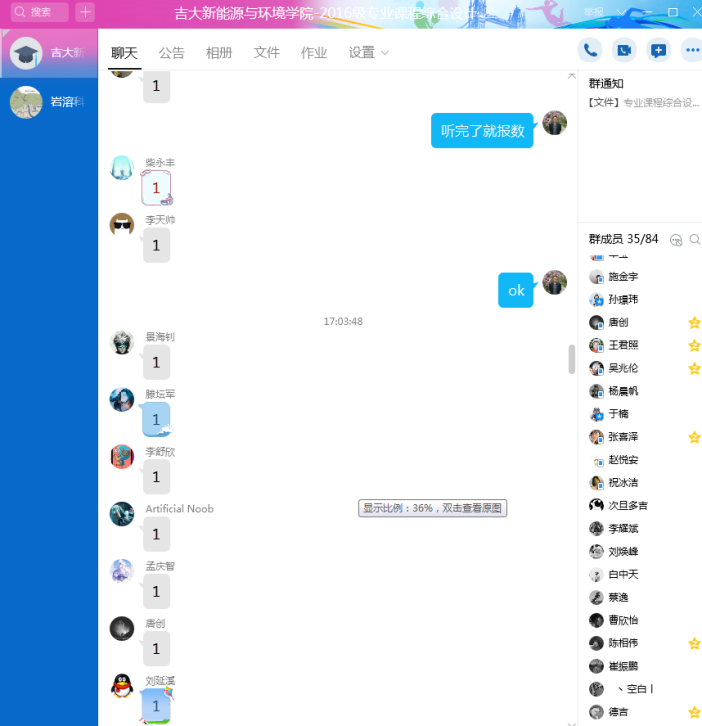Open the title bar chevron dropdown
This screenshot has height=726, width=702.
click(621, 12)
